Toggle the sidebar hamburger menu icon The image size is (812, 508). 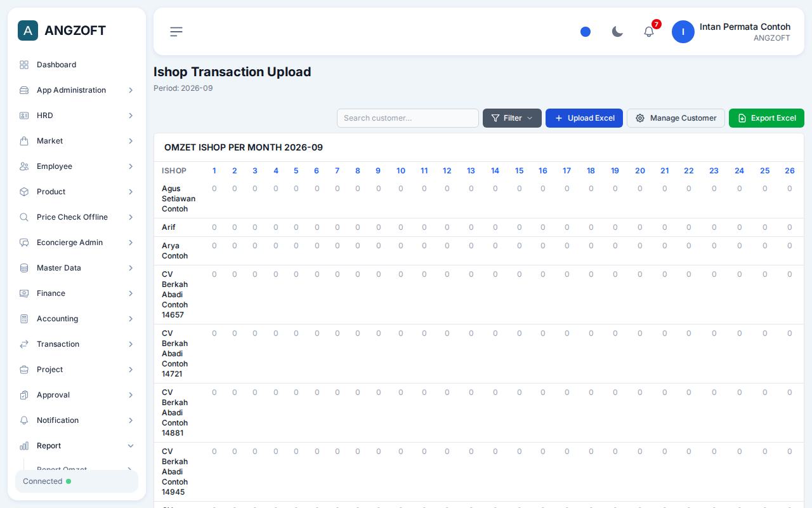point(176,32)
